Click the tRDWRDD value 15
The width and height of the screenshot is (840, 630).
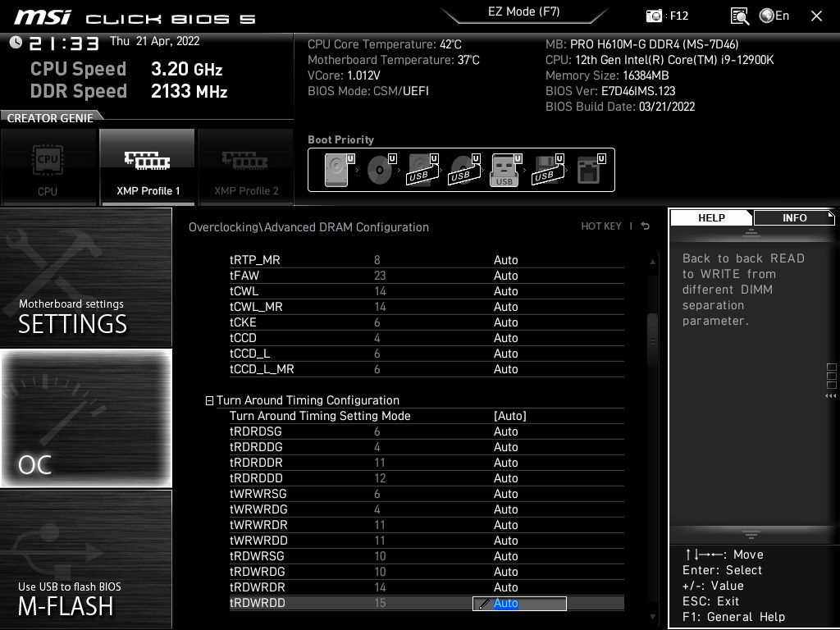point(380,603)
